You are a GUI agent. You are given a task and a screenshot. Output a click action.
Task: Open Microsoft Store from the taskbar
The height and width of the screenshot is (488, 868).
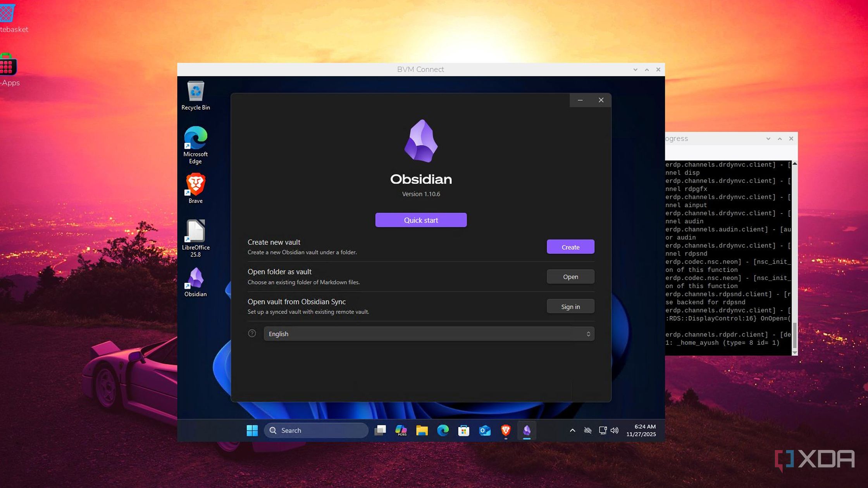coord(464,430)
